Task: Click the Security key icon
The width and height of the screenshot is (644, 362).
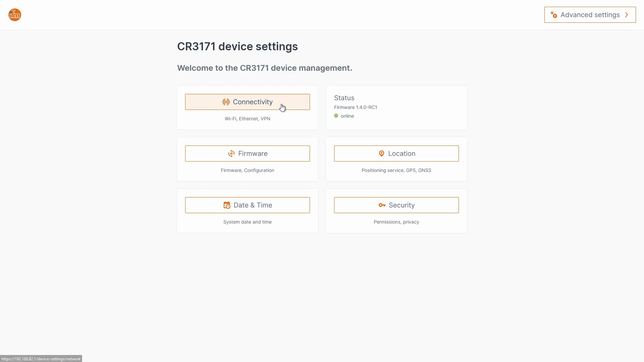Action: coord(382,205)
